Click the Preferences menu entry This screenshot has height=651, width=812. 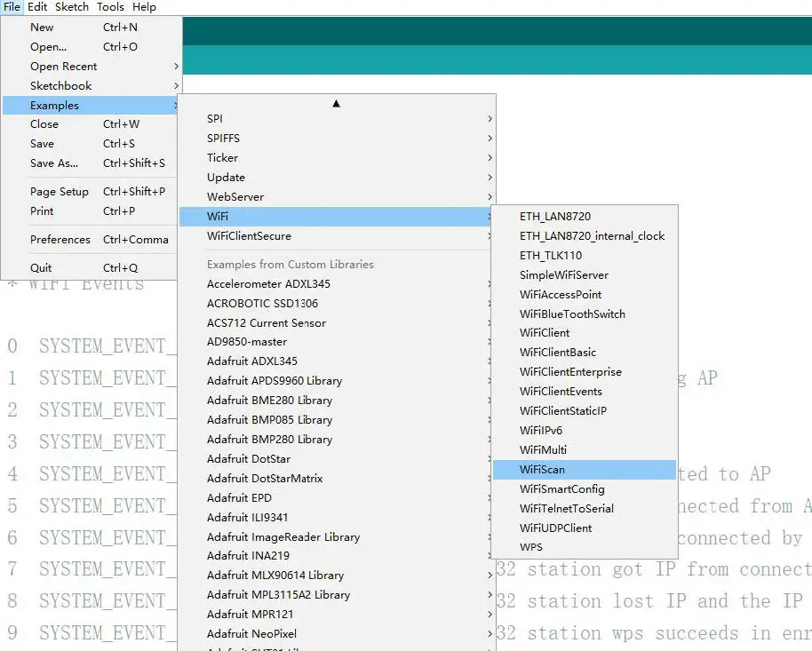(60, 239)
